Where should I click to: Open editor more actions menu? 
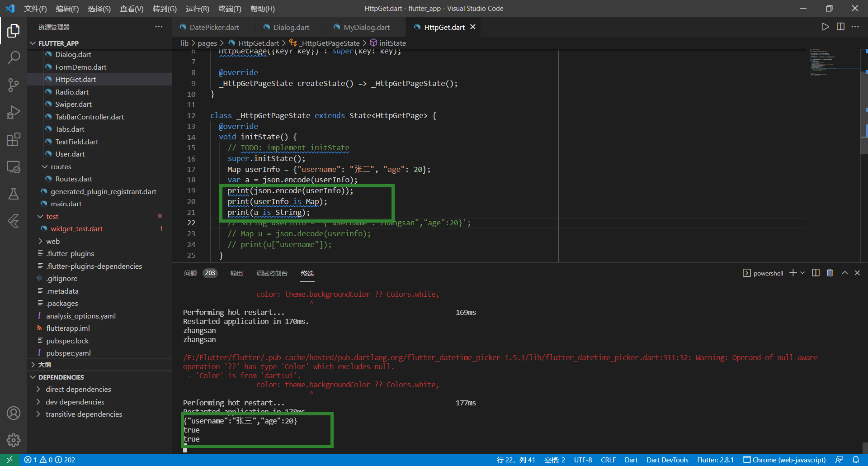[855, 27]
